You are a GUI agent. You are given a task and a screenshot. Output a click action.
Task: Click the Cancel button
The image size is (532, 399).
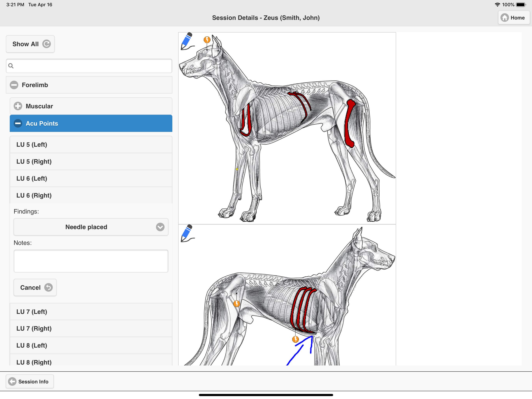pyautogui.click(x=35, y=288)
